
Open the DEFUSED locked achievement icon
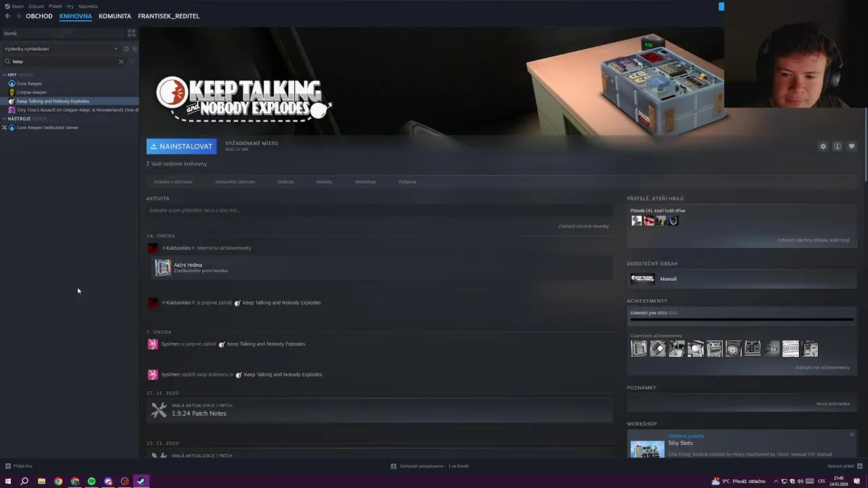pyautogui.click(x=791, y=349)
